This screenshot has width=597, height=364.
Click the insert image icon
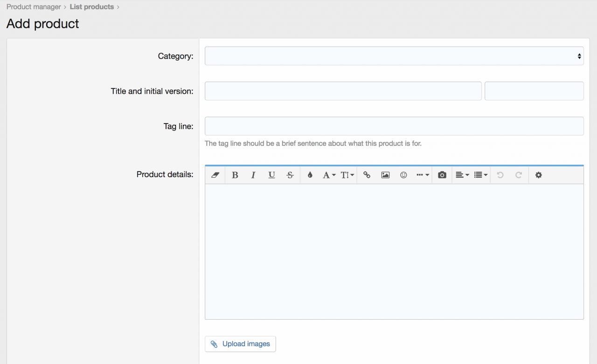(x=385, y=175)
